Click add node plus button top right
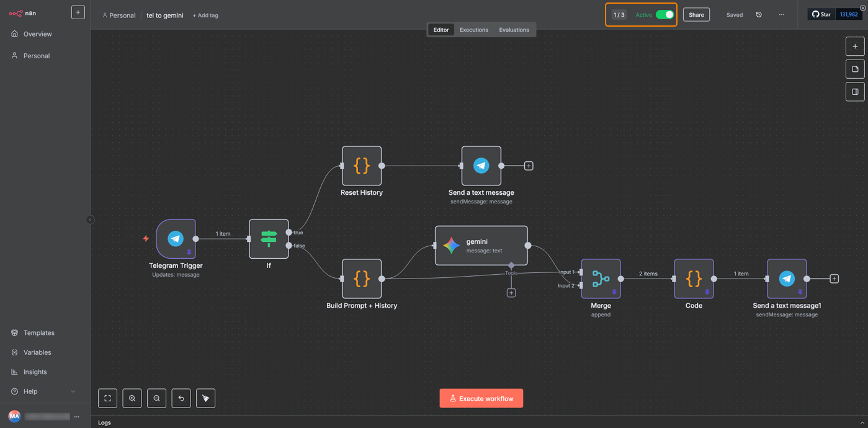 [855, 47]
